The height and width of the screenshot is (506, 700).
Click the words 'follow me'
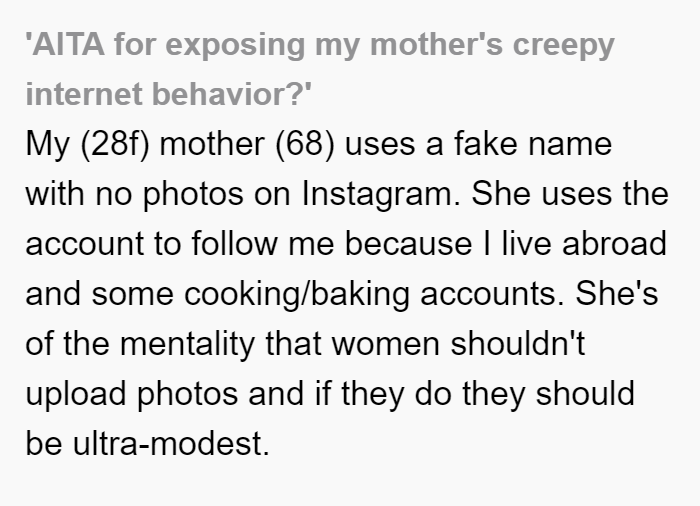pos(263,243)
